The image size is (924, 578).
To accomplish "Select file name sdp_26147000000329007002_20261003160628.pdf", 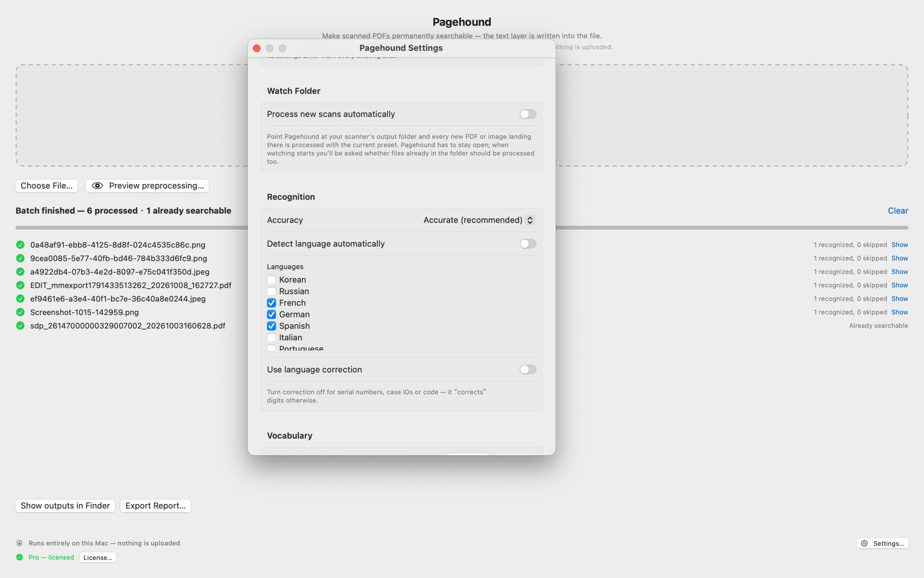I will point(128,326).
